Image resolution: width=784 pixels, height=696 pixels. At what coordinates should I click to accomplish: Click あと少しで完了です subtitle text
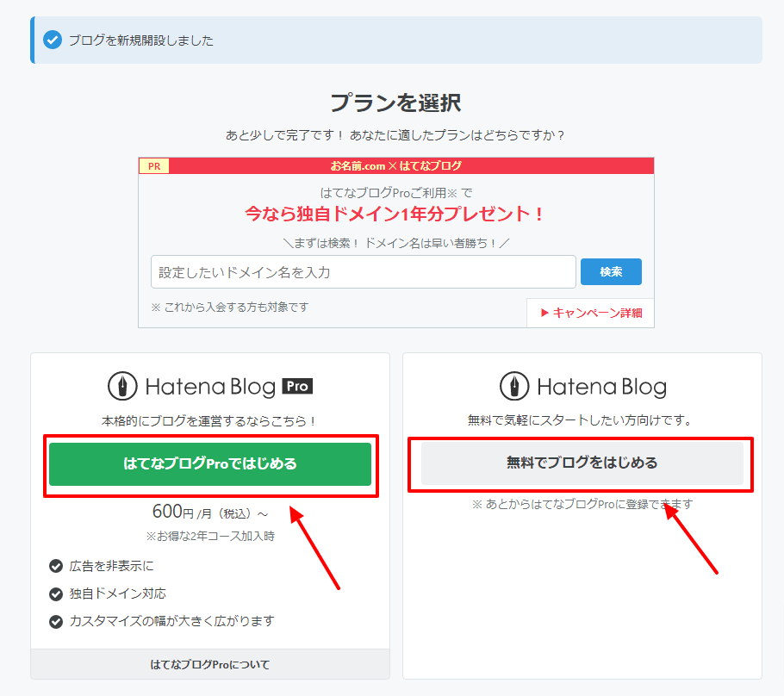[395, 135]
